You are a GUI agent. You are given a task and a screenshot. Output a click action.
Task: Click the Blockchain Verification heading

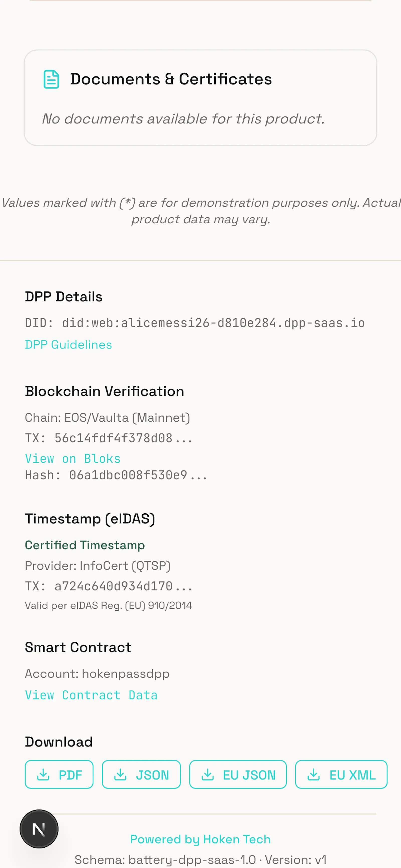point(105,392)
